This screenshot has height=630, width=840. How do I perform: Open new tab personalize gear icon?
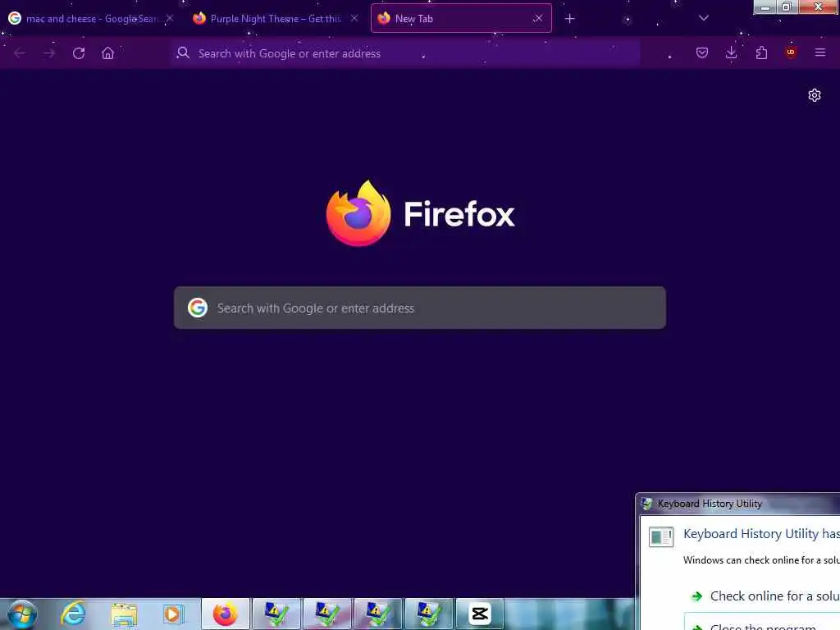point(815,95)
